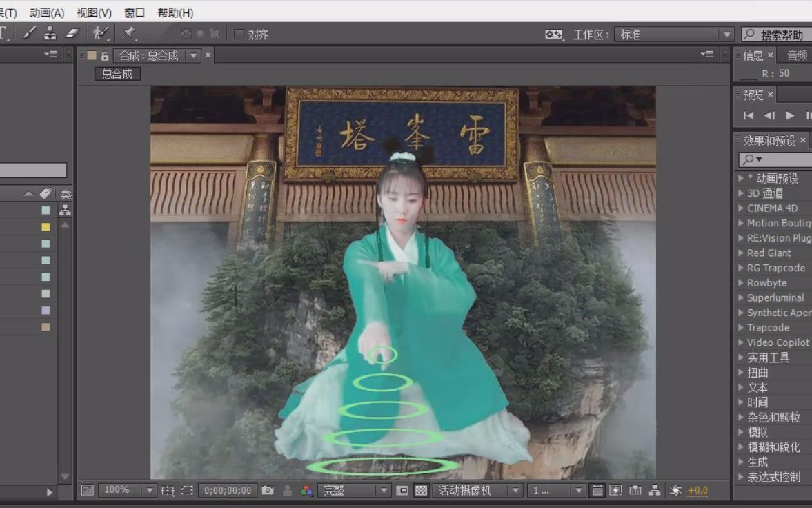The height and width of the screenshot is (508, 812).
Task: Click the Project panel search field
Action: tap(33, 170)
